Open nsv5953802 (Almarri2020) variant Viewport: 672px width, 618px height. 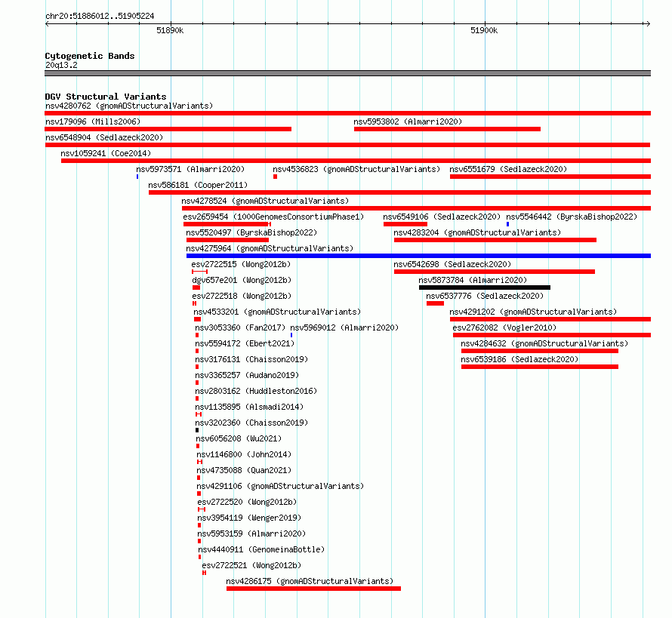pos(408,121)
